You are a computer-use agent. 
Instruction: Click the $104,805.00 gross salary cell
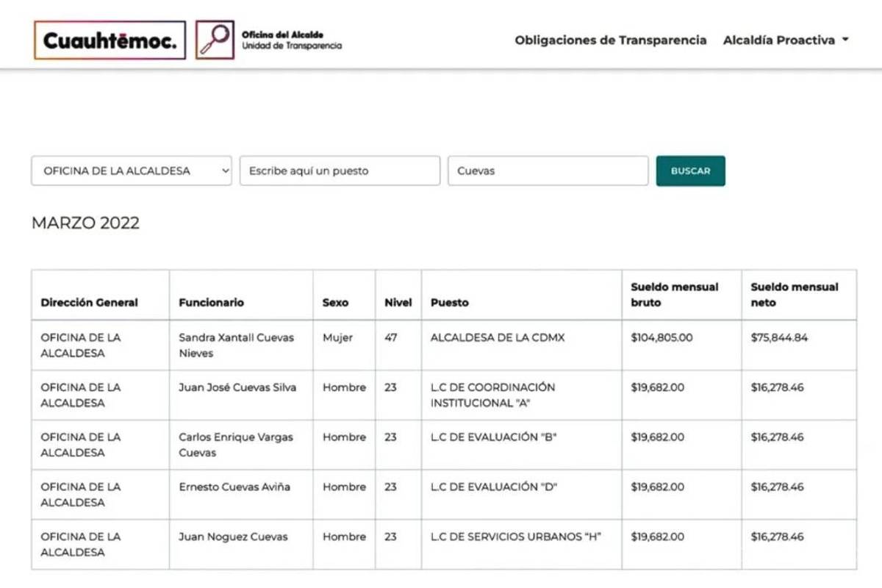[661, 338]
